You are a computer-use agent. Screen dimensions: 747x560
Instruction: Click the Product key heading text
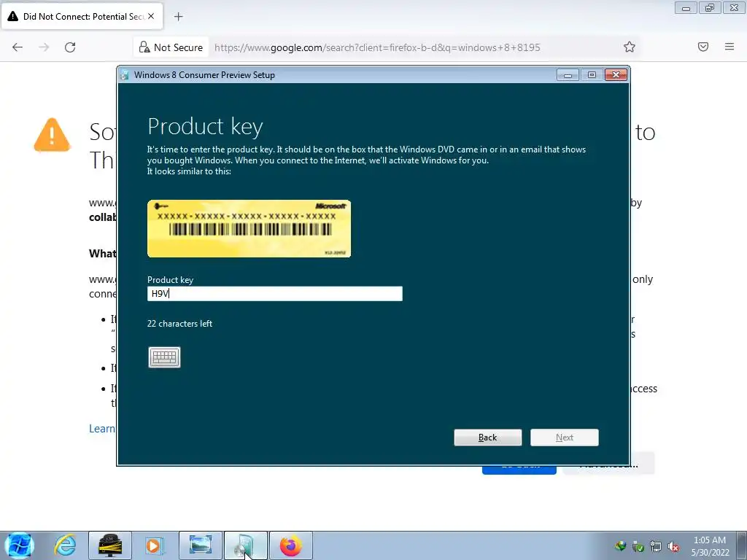pyautogui.click(x=205, y=127)
